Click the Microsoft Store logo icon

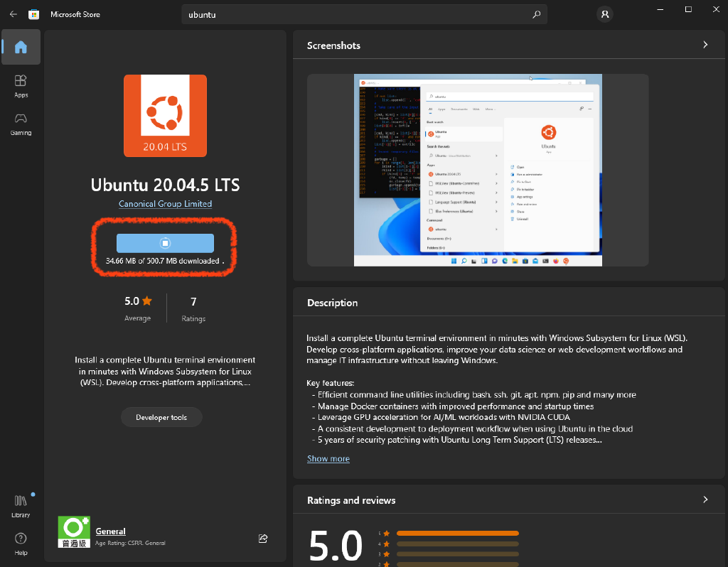[x=33, y=13]
